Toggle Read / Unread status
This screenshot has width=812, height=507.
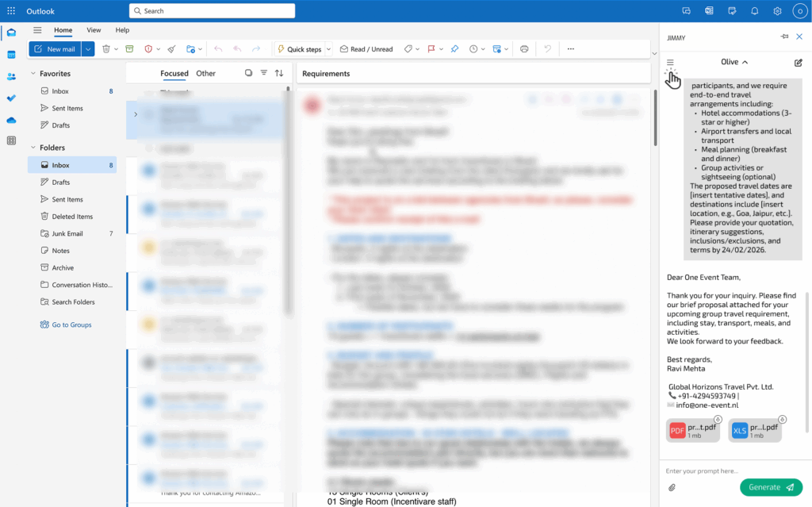pos(366,49)
